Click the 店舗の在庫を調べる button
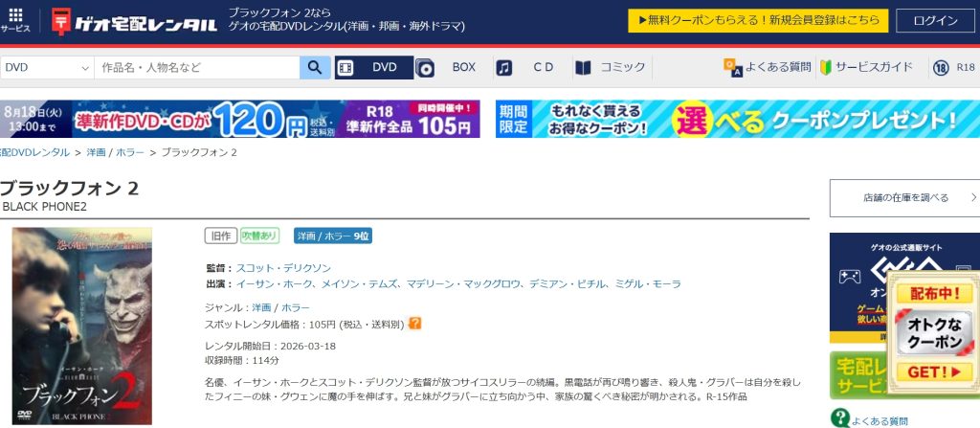Image resolution: width=980 pixels, height=428 pixels. (905, 198)
